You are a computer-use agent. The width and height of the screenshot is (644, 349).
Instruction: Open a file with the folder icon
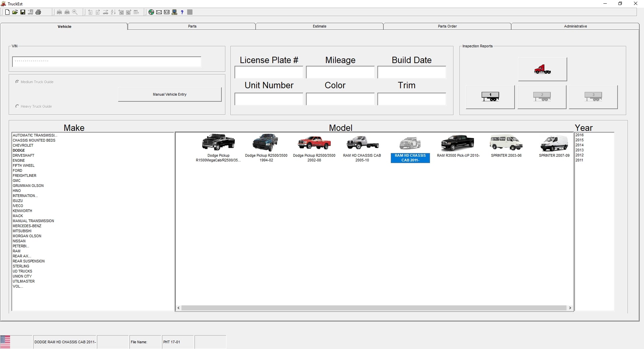(15, 12)
